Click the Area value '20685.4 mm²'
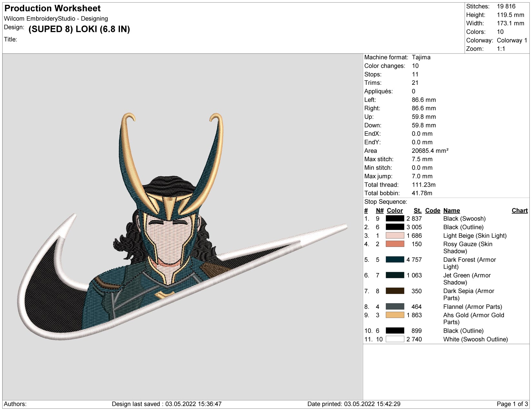This screenshot has width=532, height=411. pyautogui.click(x=430, y=151)
